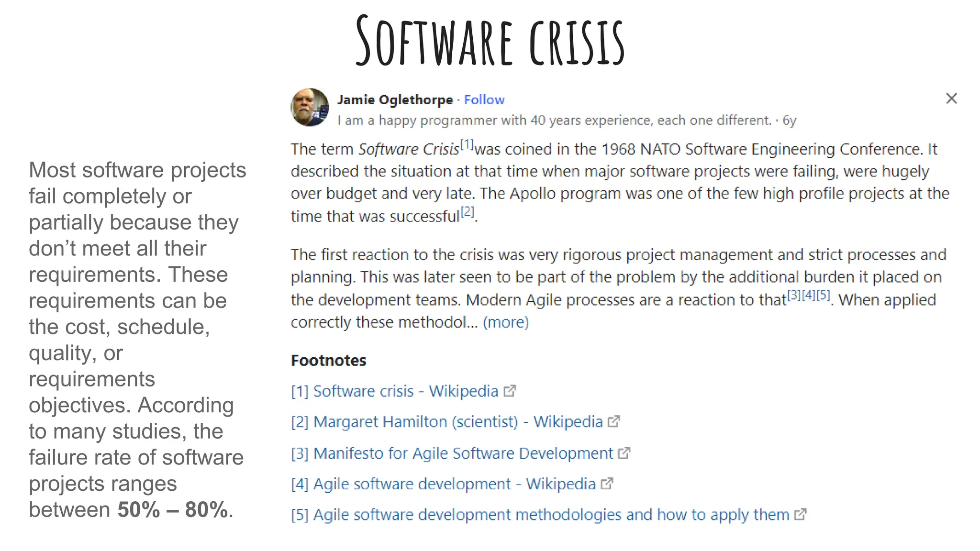Click external link icon beside Software crisis
980x551 pixels.
510,391
